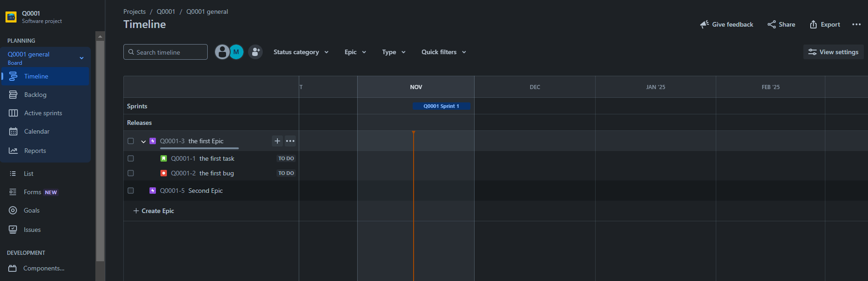Collapse the first Epic row chevron
The height and width of the screenshot is (281, 868).
tap(144, 141)
